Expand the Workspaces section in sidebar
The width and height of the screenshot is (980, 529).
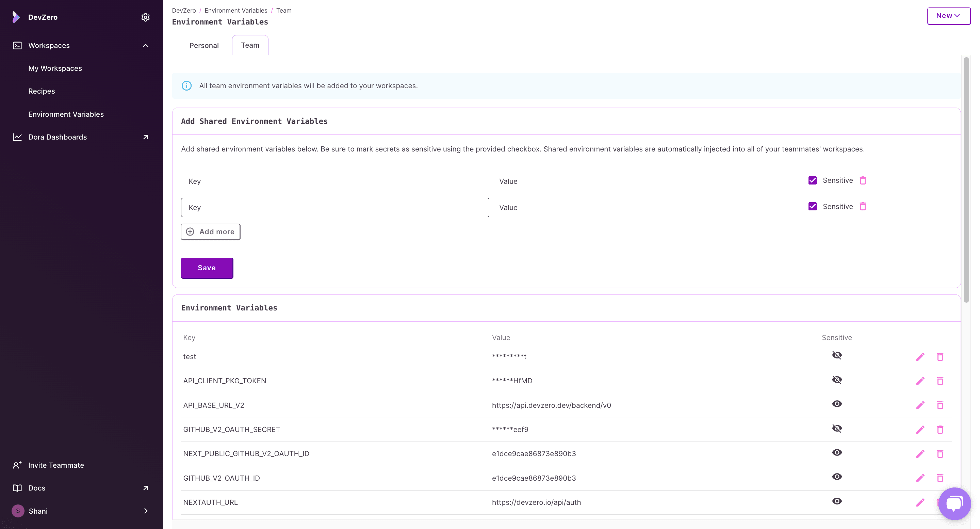coord(145,46)
